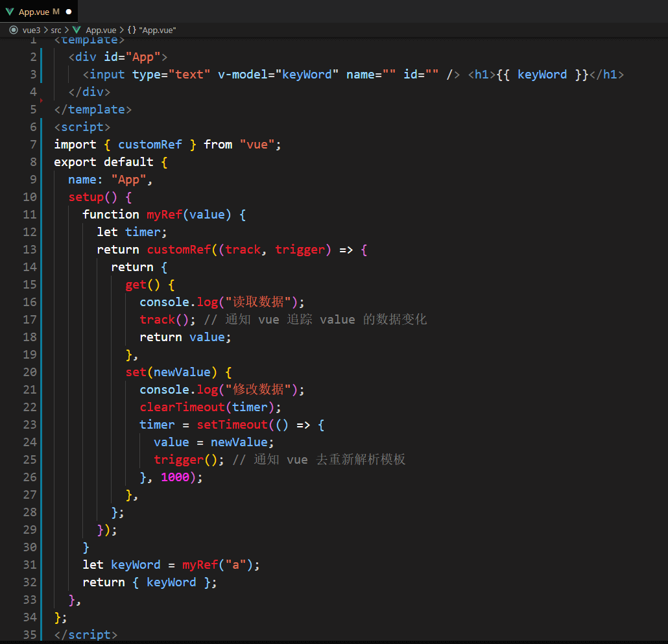Click the <div id="App"> tag on line 2
The width and height of the screenshot is (668, 644).
tap(118, 57)
